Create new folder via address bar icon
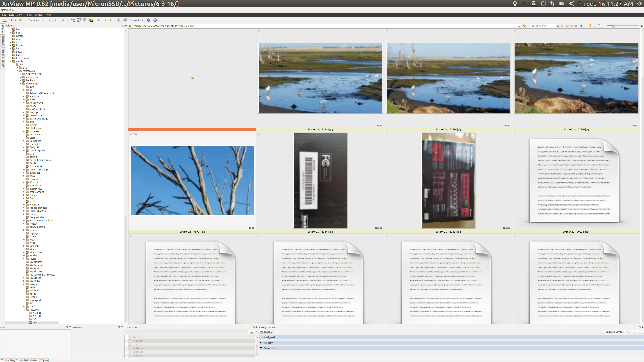This screenshot has width=644, height=362. pyautogui.click(x=567, y=26)
